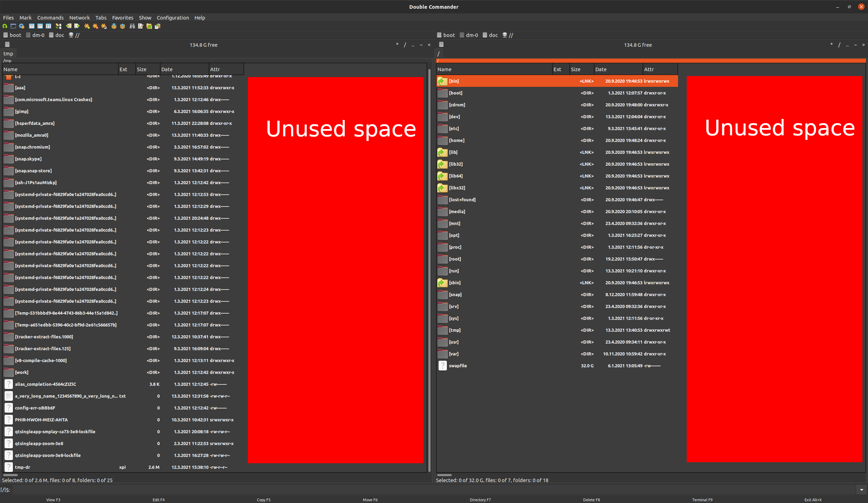Click the Directory F7 button
Viewport: 868px width, 503px height.
(480, 500)
